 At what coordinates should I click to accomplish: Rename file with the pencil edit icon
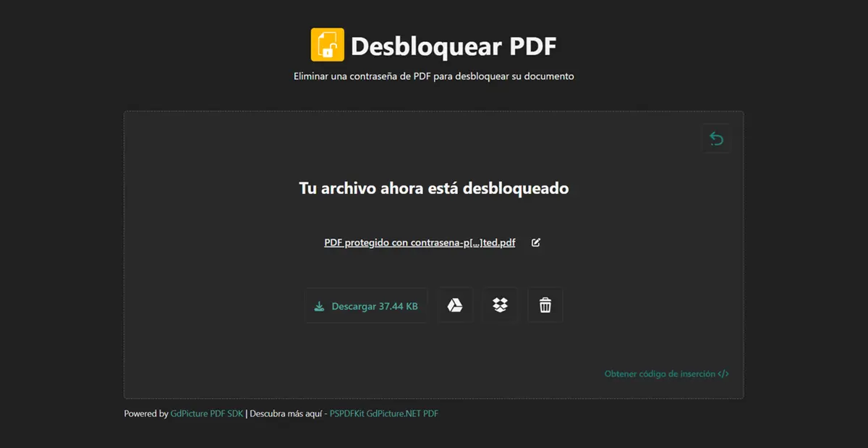tap(536, 243)
